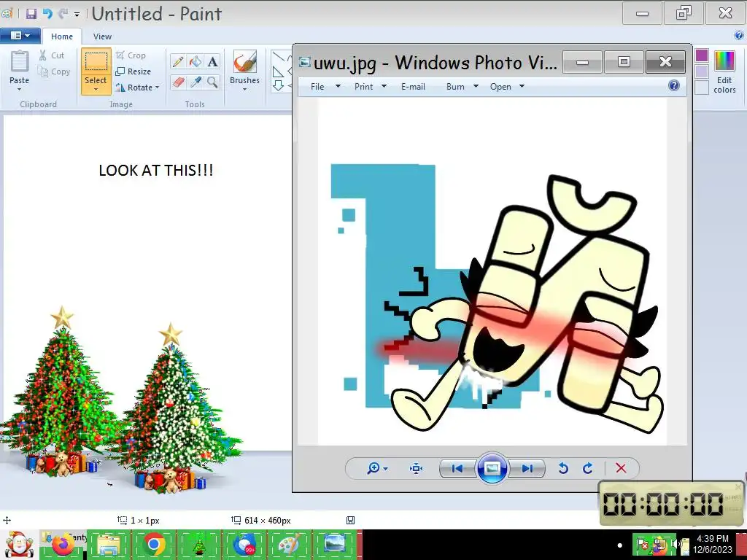Start the slide show

492,469
